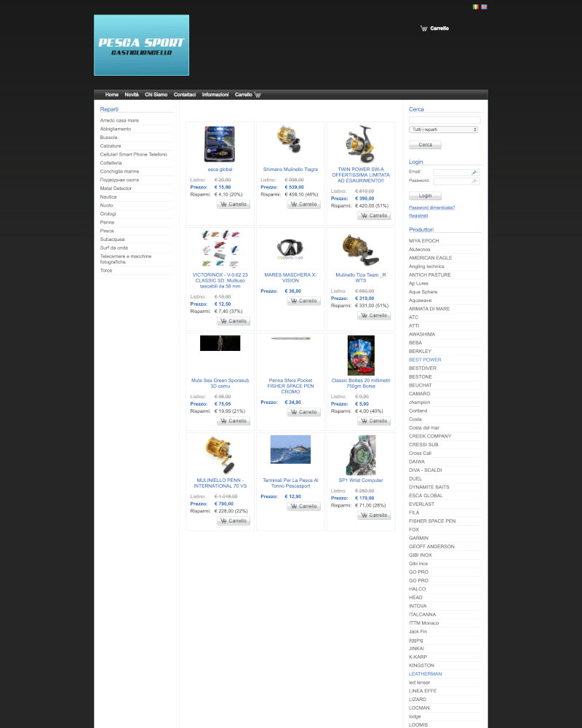Add Terminali Per La Pesca to Carrello
582x728 pixels.
coord(303,506)
